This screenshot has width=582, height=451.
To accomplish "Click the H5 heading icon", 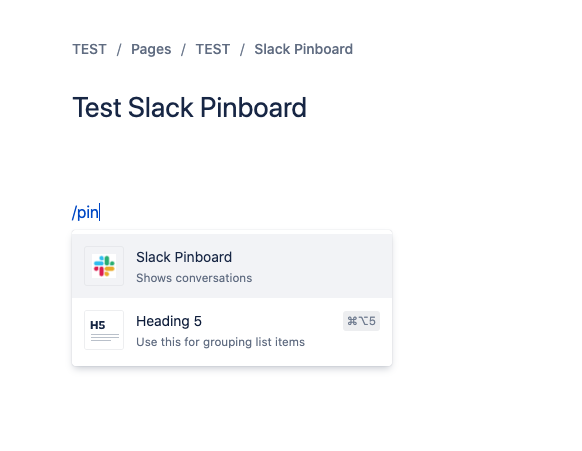I will [x=104, y=330].
